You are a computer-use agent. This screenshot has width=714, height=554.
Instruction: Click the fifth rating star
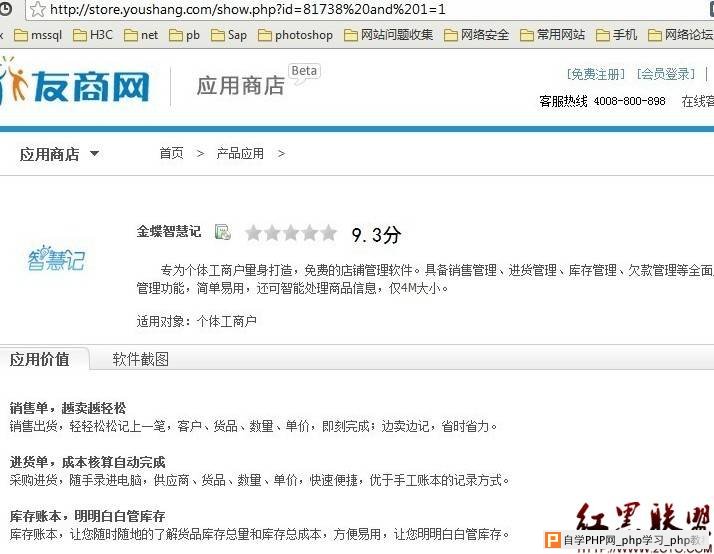tap(328, 233)
